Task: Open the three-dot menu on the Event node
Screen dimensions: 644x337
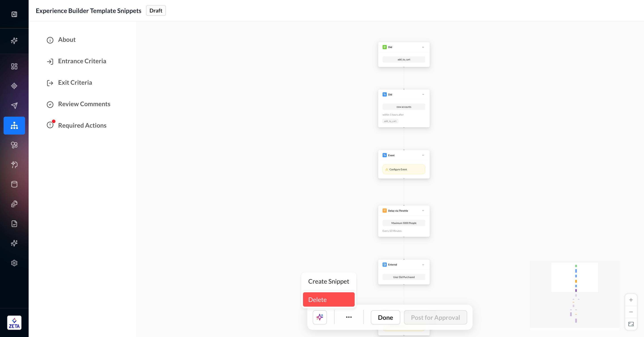Action: pyautogui.click(x=423, y=155)
